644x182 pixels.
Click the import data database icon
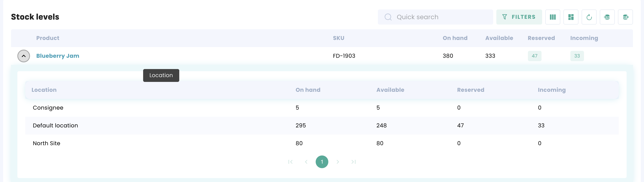607,17
